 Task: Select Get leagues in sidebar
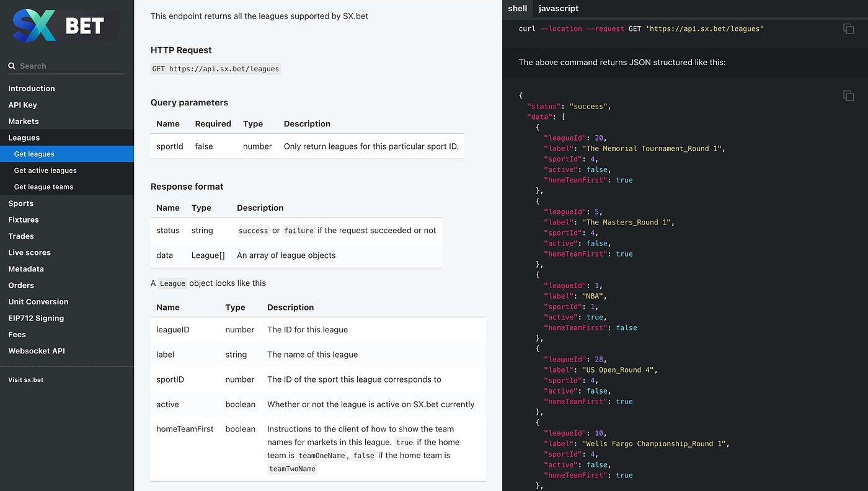pos(34,154)
